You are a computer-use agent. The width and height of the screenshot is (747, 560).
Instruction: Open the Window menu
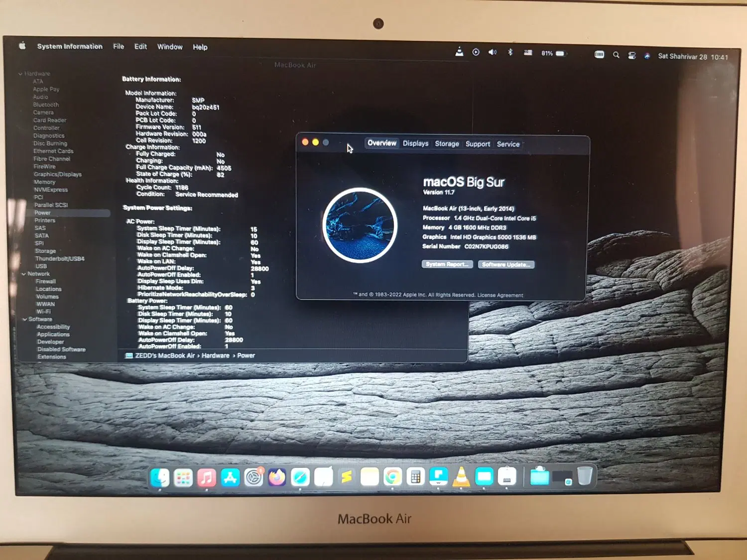pos(170,47)
